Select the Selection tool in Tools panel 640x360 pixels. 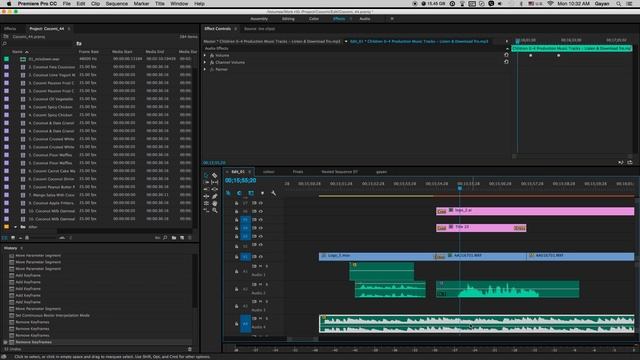(x=206, y=176)
